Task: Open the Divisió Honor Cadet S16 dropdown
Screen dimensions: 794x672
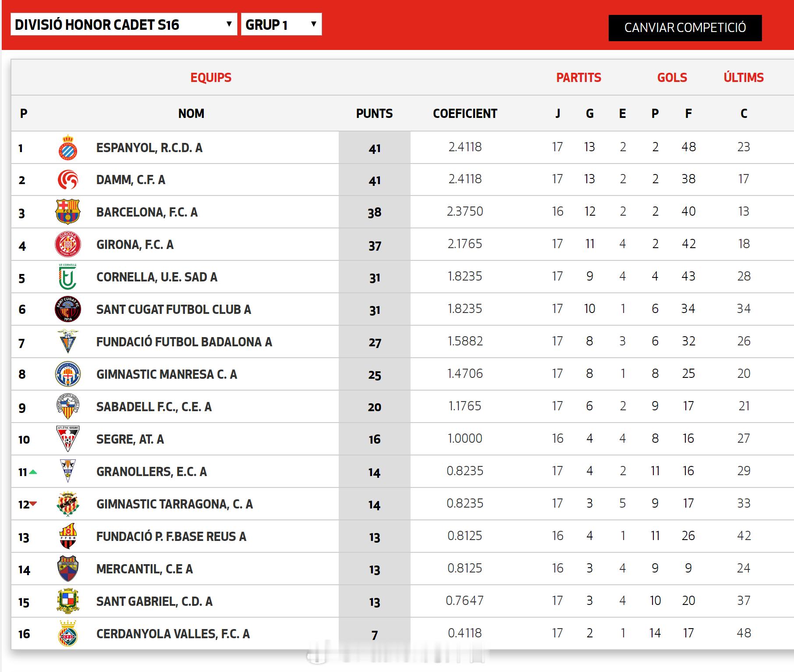Action: (x=124, y=24)
